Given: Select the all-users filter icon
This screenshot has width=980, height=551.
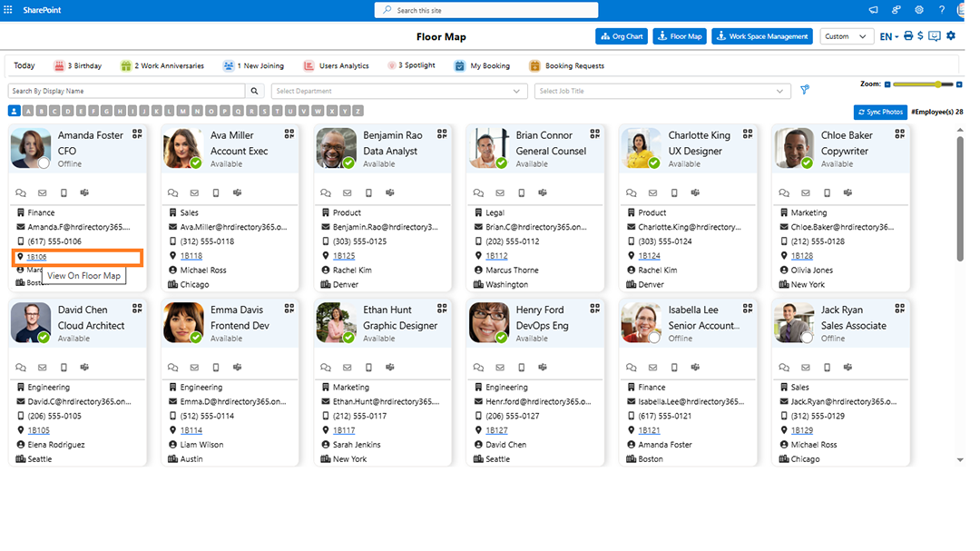Looking at the screenshot, I should coord(14,111).
